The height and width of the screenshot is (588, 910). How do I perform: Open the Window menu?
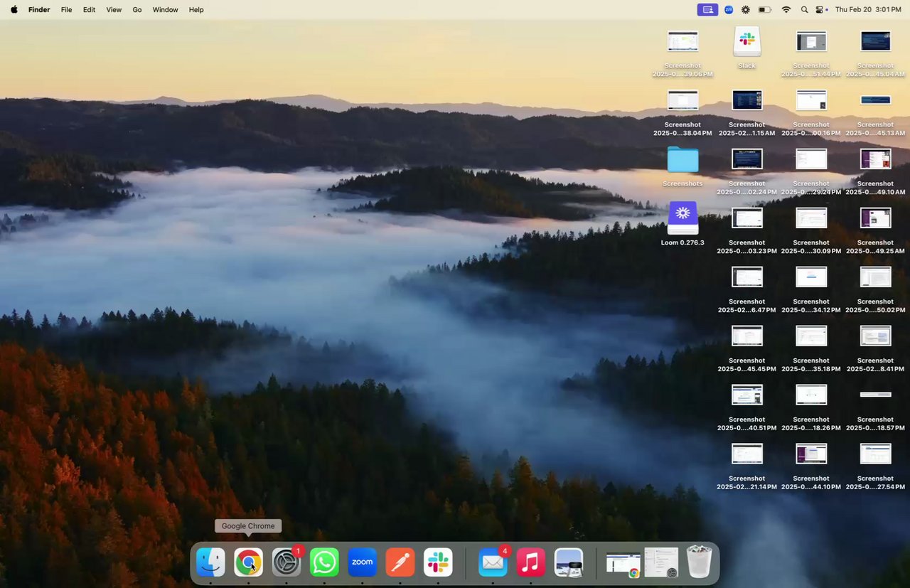(x=165, y=9)
